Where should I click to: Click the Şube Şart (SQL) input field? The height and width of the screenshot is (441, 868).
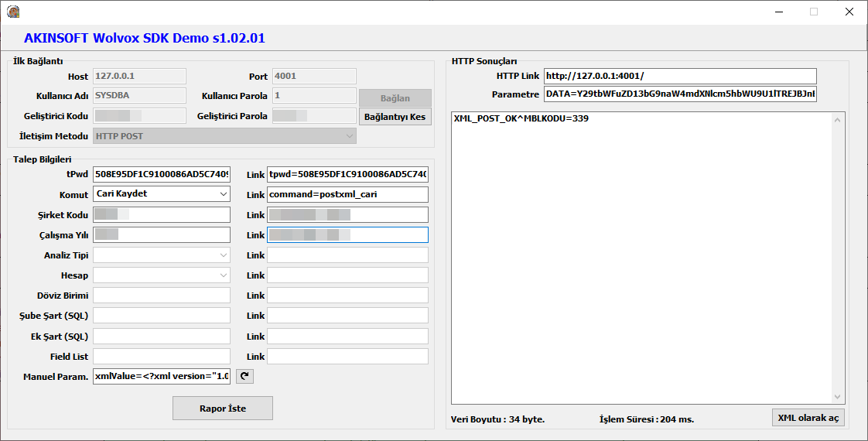(161, 316)
